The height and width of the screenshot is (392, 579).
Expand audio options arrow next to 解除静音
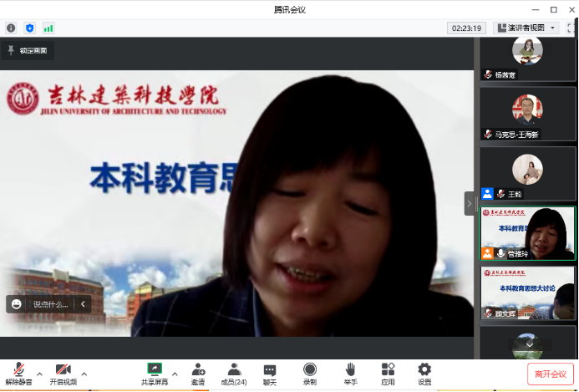point(39,374)
